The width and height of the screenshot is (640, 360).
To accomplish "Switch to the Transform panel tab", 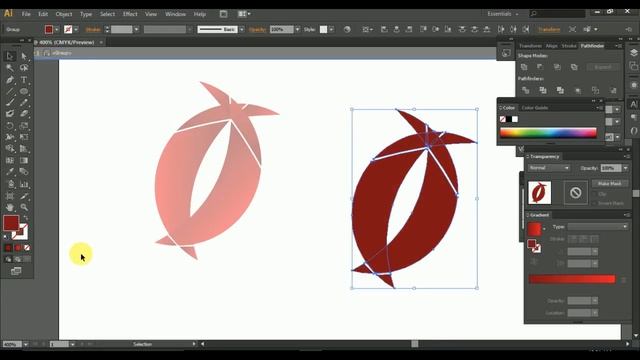I will coord(530,46).
